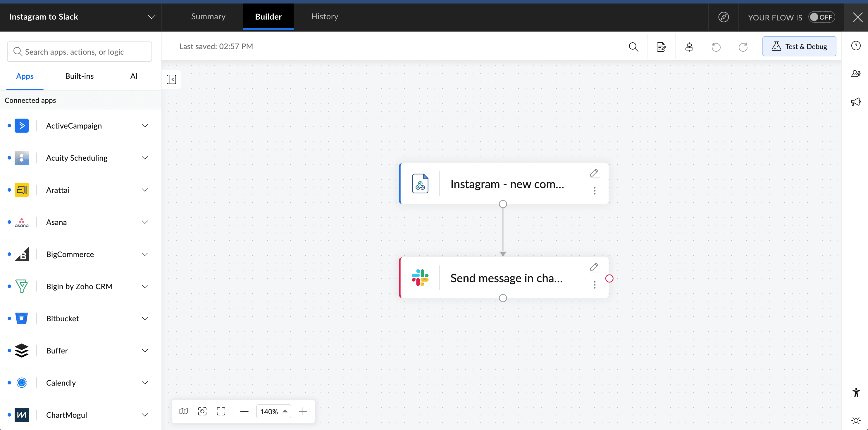Screen dimensions: 868x430
Task: Click the connector below Instagram trigger
Action: pos(503,204)
